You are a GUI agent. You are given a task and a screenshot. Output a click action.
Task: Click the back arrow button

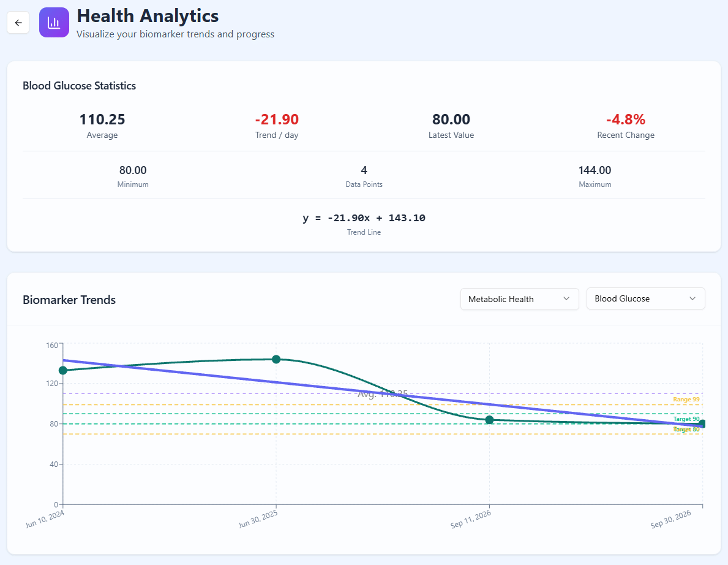coord(18,23)
